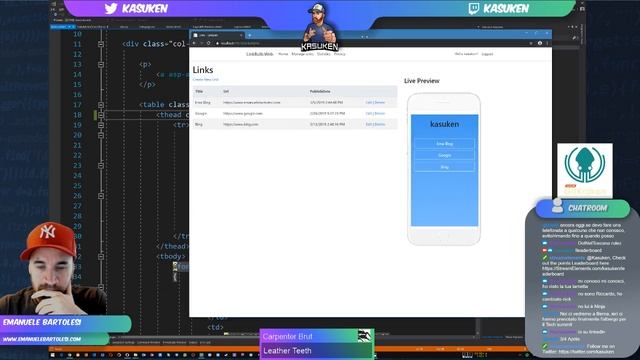This screenshot has width=640, height=360.
Task: Click the browser forward arrow
Action: 201,43
